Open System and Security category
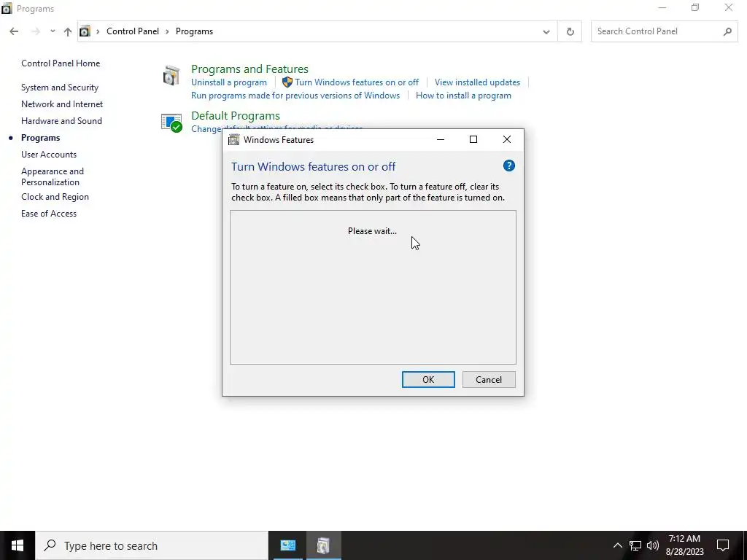The image size is (747, 560). click(60, 87)
